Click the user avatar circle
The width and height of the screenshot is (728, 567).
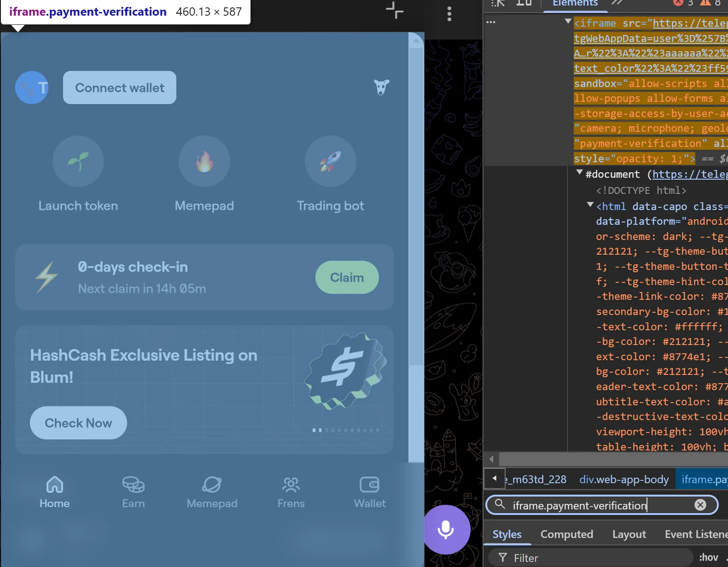(32, 88)
